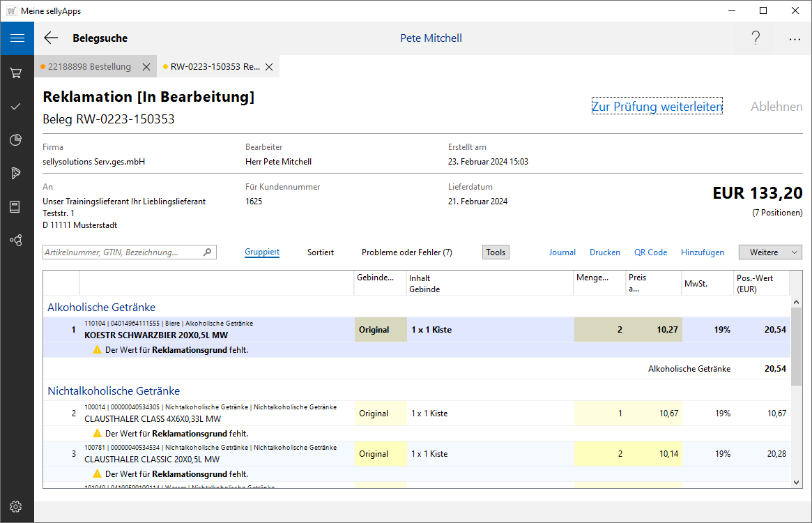Open the shopping cart sidebar icon

(17, 73)
